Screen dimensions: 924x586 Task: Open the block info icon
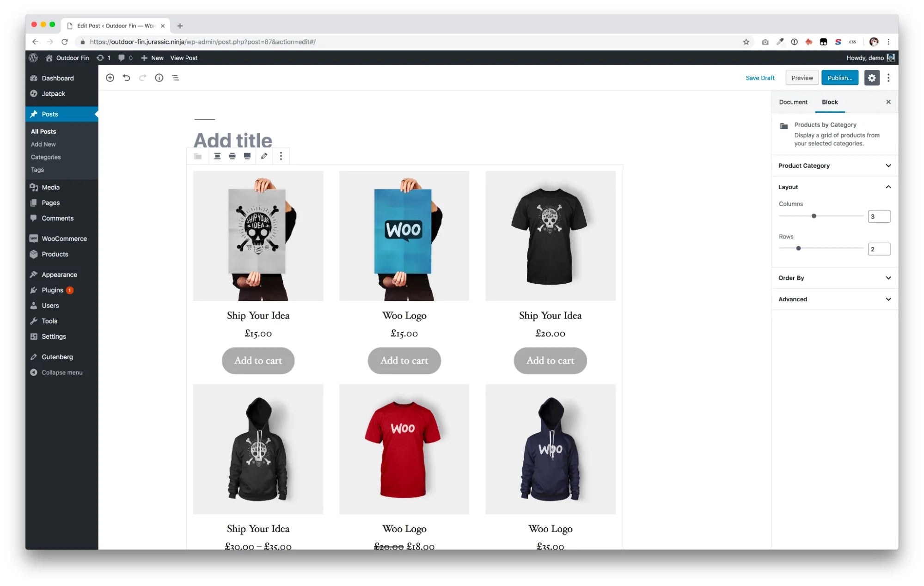(x=159, y=78)
